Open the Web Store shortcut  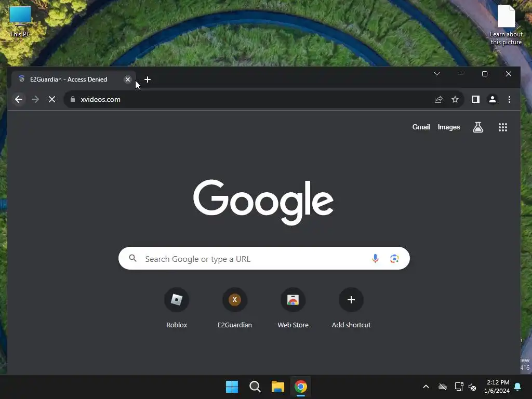coord(293,308)
